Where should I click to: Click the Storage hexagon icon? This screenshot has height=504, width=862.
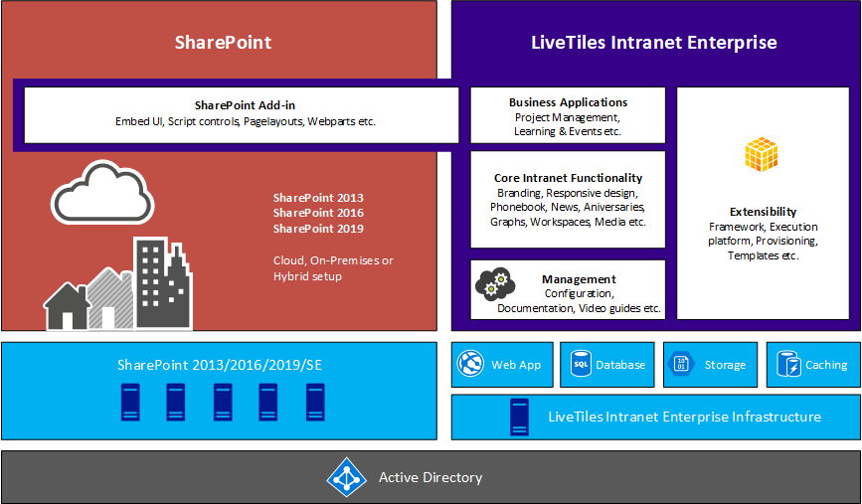[x=681, y=364]
